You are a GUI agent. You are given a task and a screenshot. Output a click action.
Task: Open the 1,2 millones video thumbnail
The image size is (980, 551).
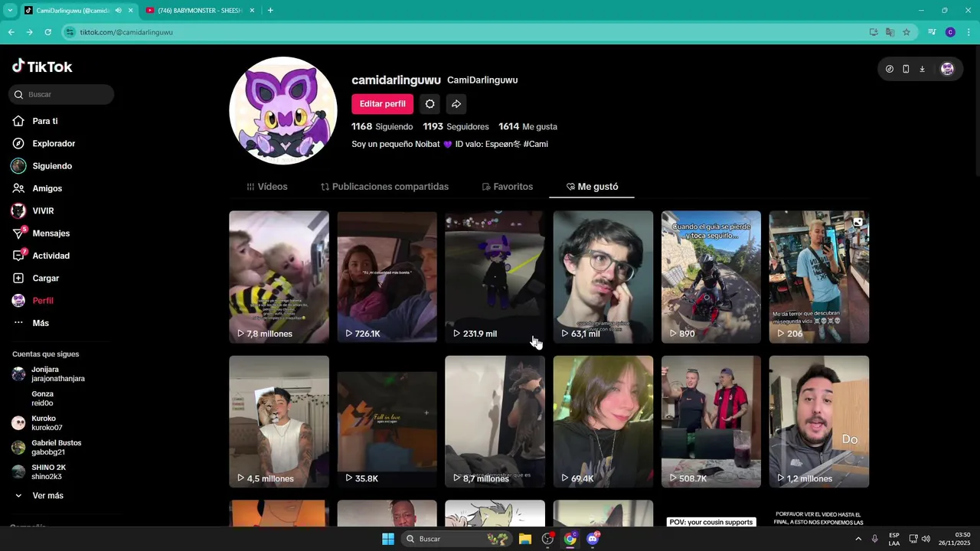(x=818, y=422)
